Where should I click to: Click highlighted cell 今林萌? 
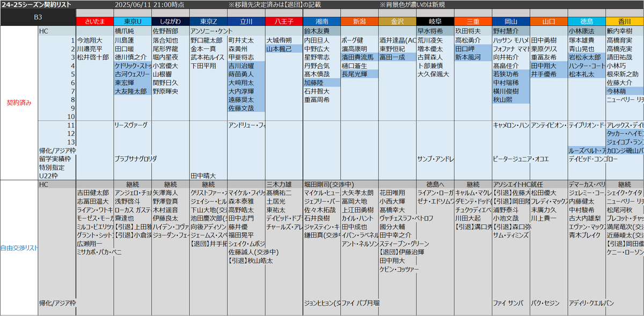[x=624, y=91]
